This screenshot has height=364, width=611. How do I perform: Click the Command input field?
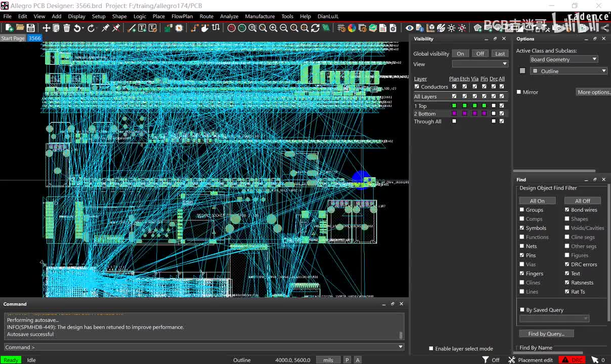click(202, 347)
